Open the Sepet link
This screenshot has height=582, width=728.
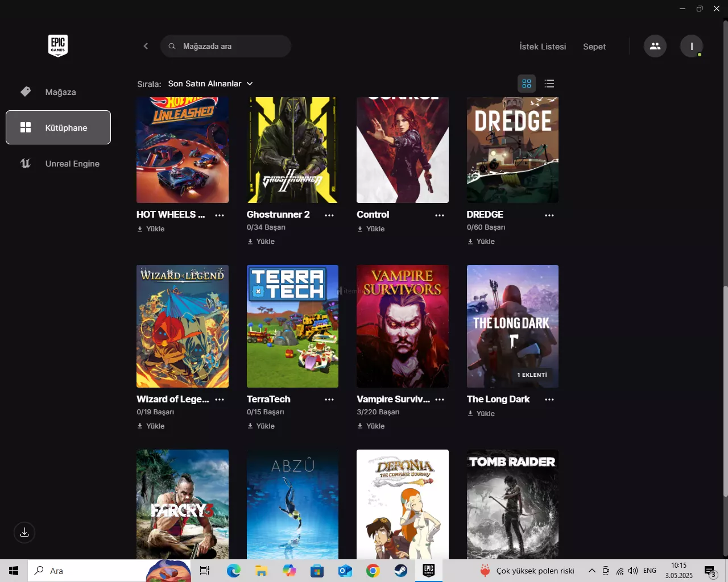(x=594, y=47)
